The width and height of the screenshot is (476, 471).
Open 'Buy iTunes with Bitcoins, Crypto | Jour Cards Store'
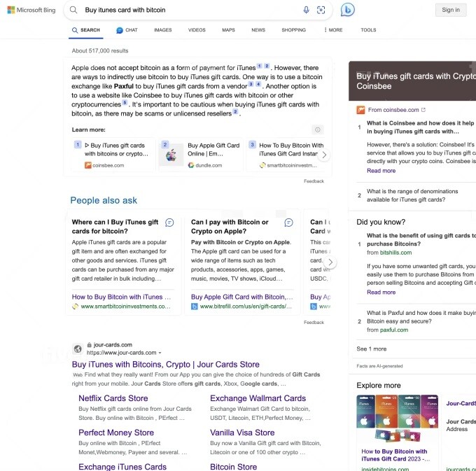[x=166, y=364]
